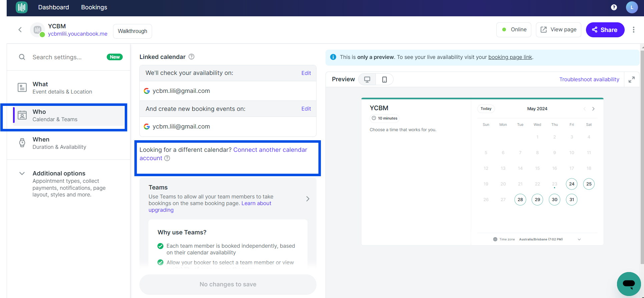Click the Walkthrough button
Viewport: 644px width, 298px height.
[x=132, y=31]
